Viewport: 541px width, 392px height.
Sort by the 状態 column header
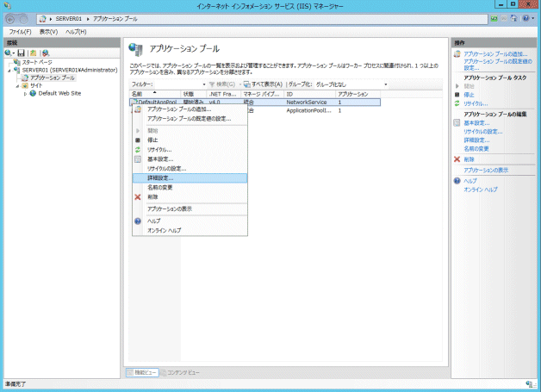point(194,94)
